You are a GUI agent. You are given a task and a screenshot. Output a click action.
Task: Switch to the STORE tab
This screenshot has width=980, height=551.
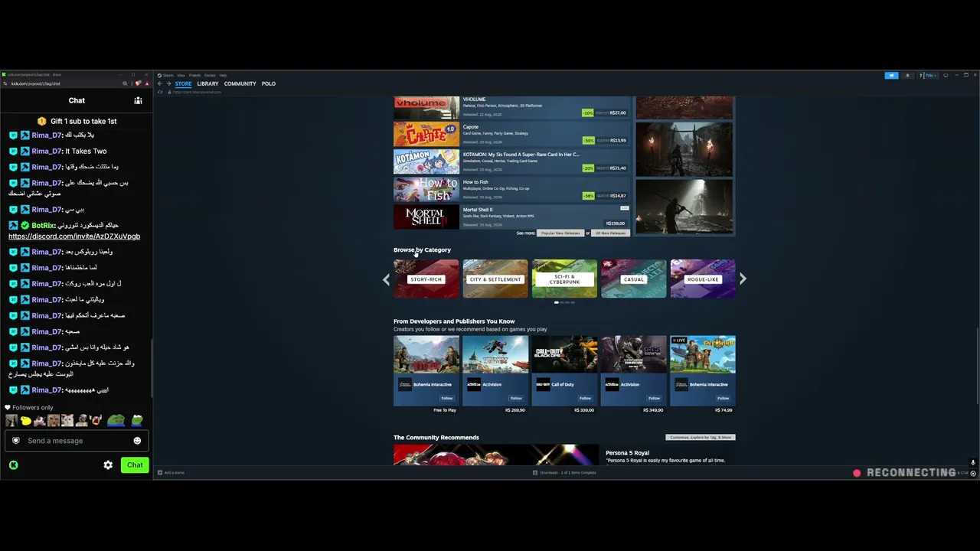[x=183, y=83]
